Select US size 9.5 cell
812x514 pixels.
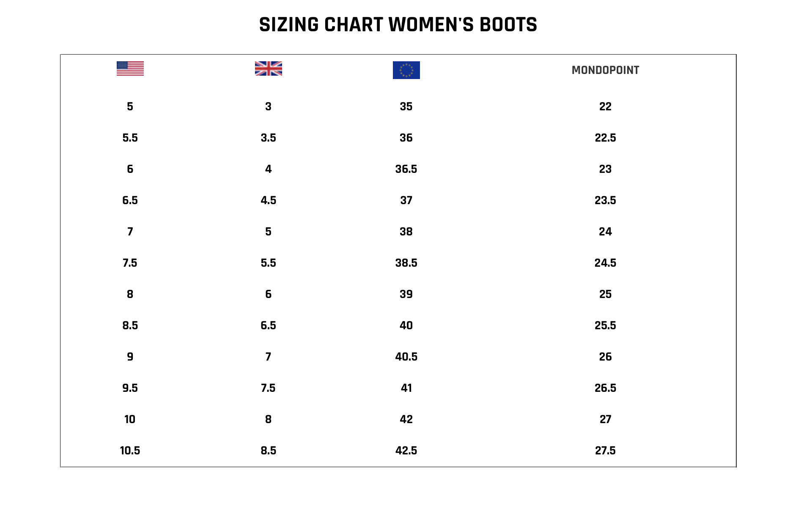pos(130,388)
